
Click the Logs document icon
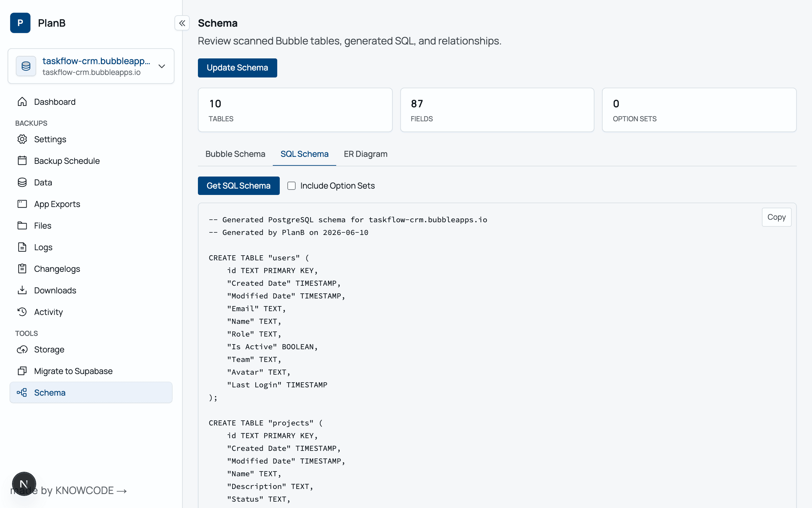click(22, 247)
